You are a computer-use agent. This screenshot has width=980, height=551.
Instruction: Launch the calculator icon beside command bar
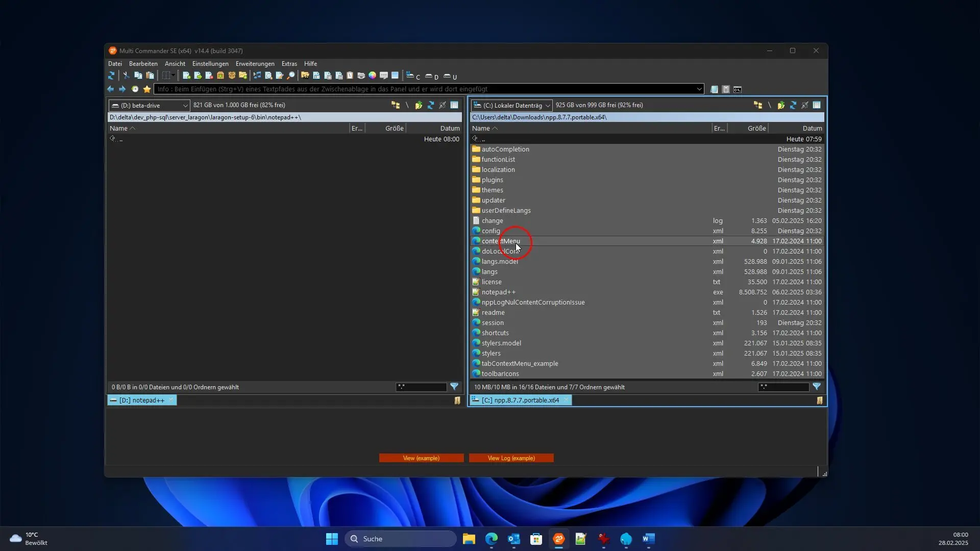pyautogui.click(x=726, y=89)
